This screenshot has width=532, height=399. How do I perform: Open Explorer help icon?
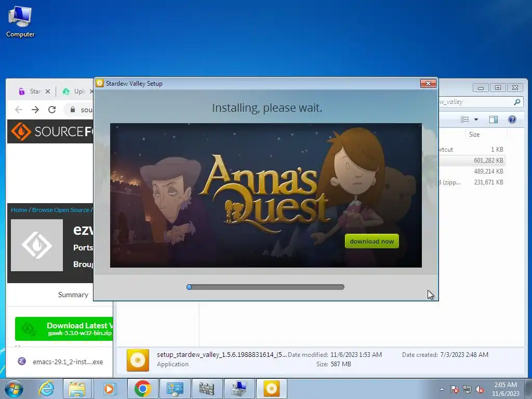point(512,119)
